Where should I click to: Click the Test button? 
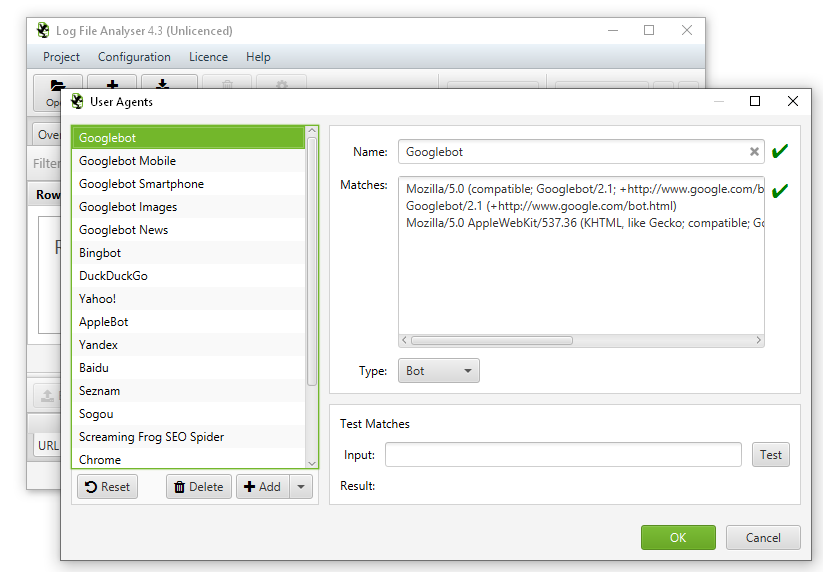[x=771, y=454]
